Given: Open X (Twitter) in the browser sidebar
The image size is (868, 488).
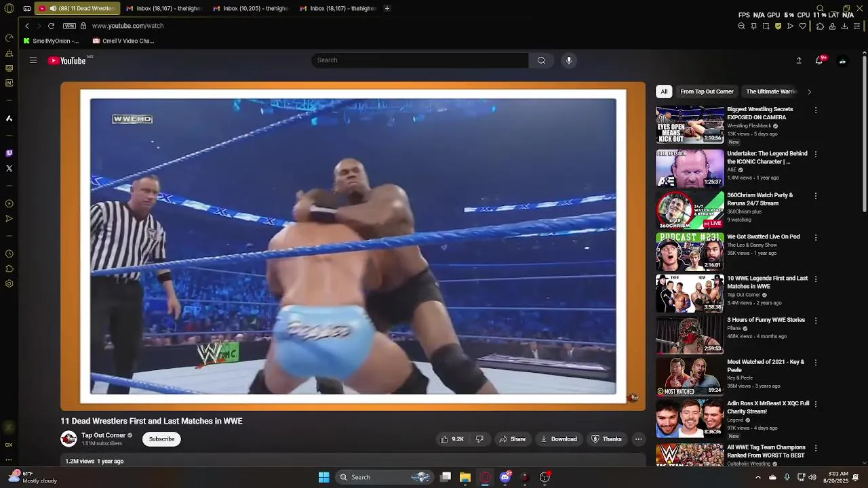Looking at the screenshot, I should (x=9, y=168).
